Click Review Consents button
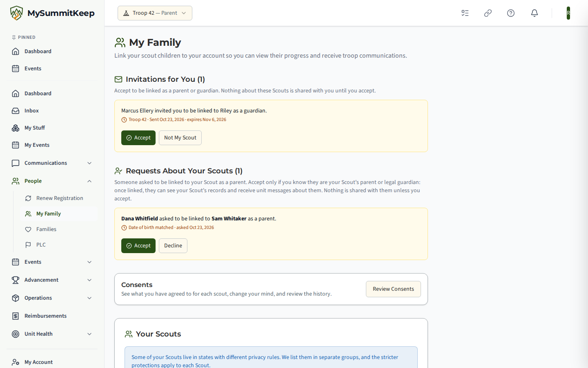The image size is (588, 368). [393, 289]
